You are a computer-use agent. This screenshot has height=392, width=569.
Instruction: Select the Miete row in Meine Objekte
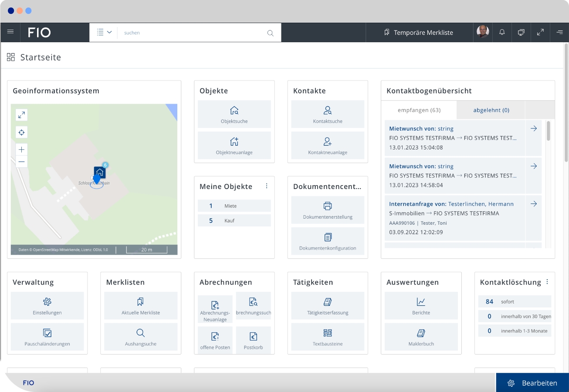(x=234, y=206)
